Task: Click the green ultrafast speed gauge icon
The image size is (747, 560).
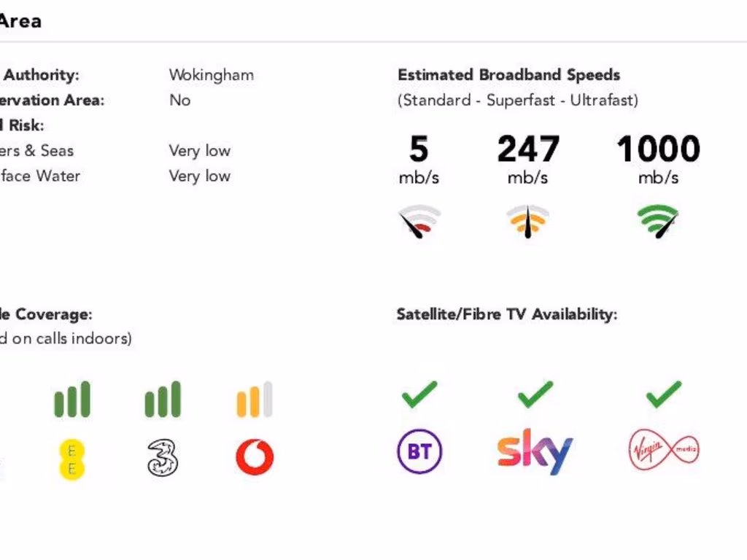Action: [659, 222]
